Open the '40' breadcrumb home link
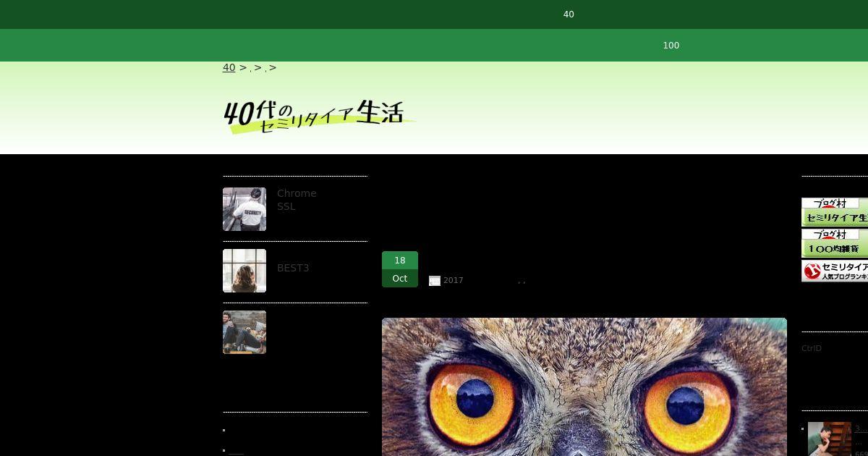 pyautogui.click(x=229, y=67)
